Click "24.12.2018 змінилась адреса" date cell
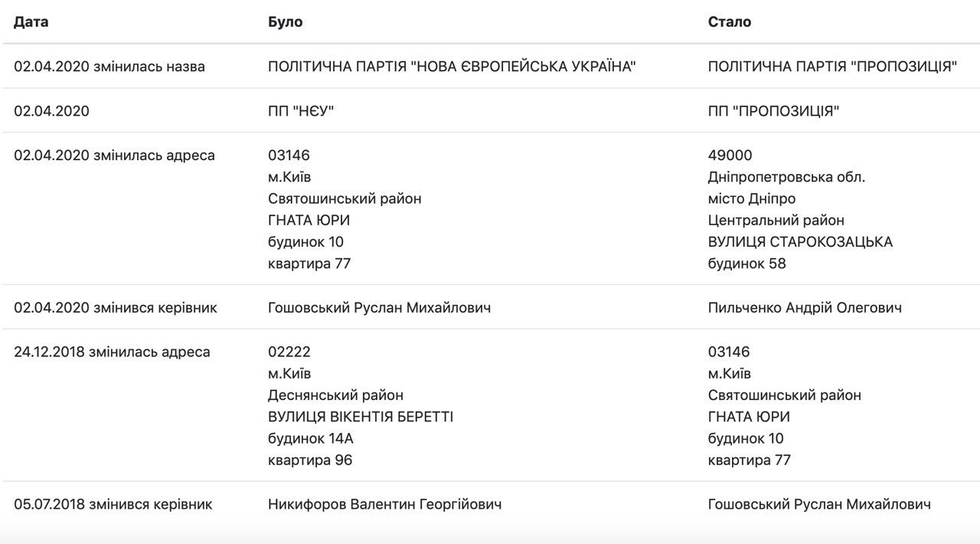The height and width of the screenshot is (544, 980). click(x=112, y=352)
